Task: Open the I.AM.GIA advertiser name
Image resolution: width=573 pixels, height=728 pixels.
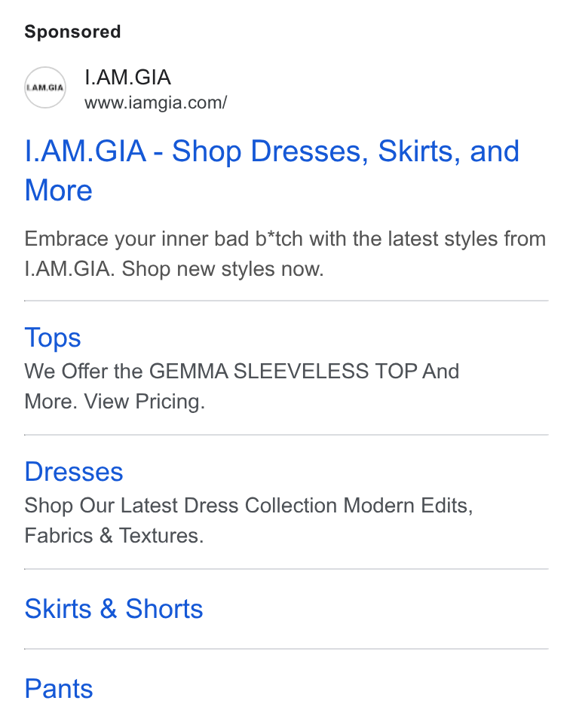Action: (x=127, y=77)
